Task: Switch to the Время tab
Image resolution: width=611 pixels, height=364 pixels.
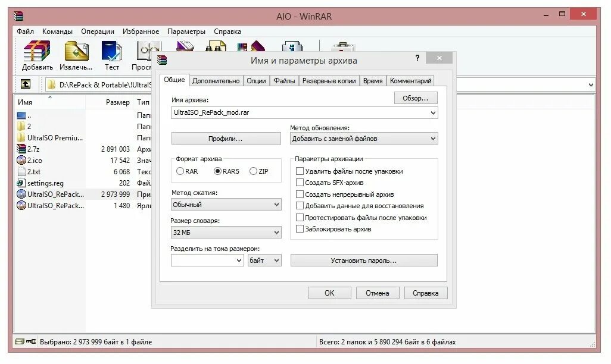Action: pyautogui.click(x=373, y=80)
